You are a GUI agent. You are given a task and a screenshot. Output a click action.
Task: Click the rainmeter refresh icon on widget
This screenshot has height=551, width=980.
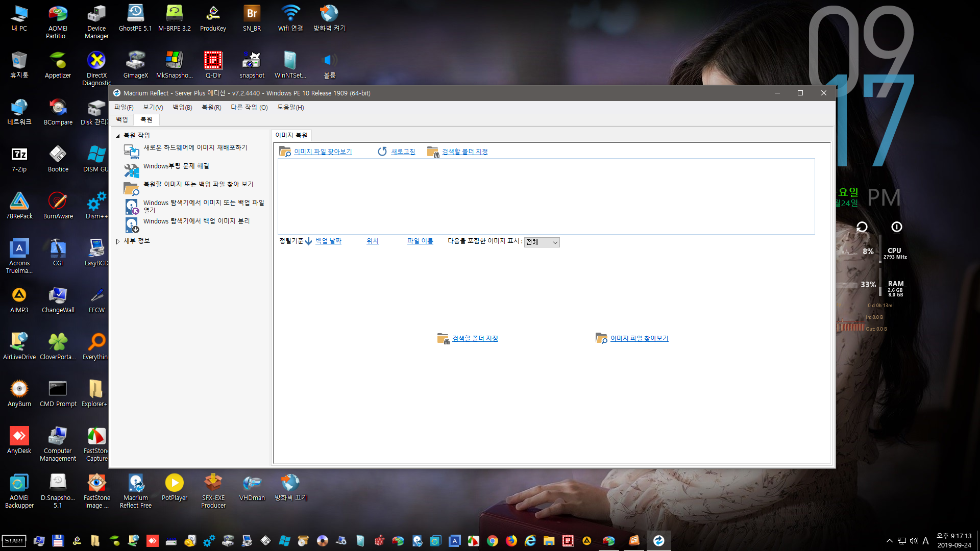[862, 227]
